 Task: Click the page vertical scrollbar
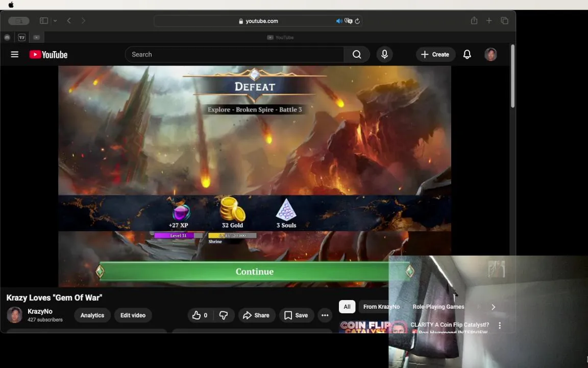(512, 76)
